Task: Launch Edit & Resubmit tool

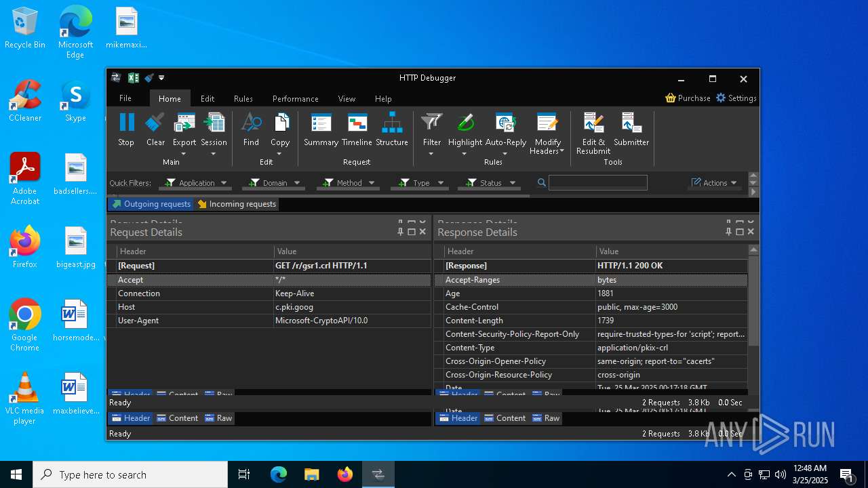Action: (x=593, y=134)
